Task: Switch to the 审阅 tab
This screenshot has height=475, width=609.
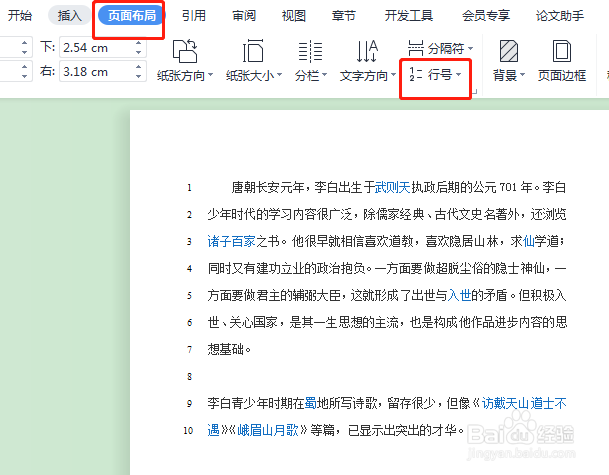Action: 244,16
